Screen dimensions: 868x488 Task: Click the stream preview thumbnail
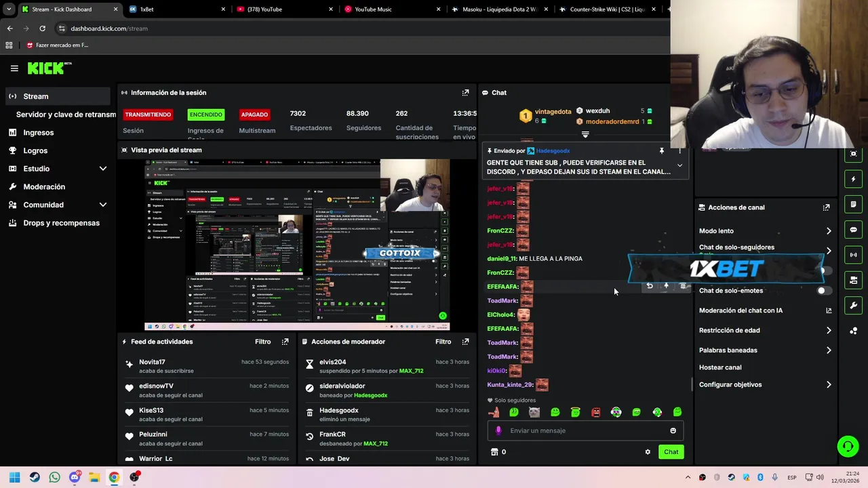297,245
